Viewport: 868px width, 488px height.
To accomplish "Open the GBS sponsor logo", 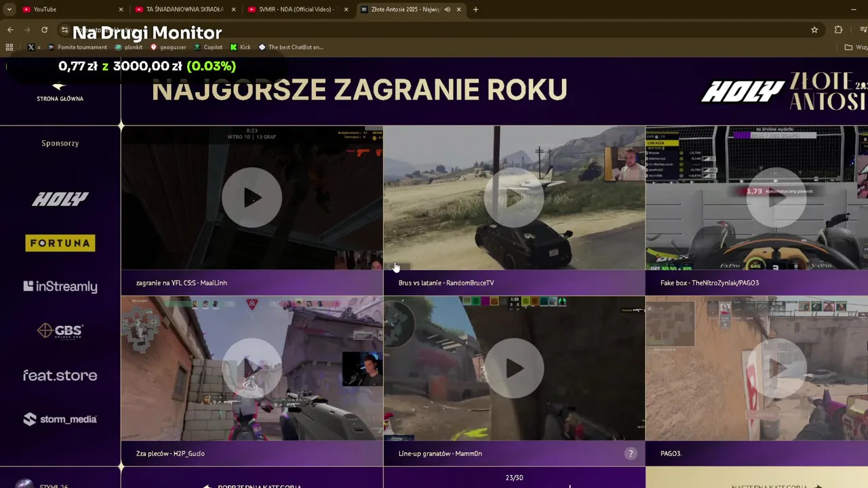I will [60, 331].
